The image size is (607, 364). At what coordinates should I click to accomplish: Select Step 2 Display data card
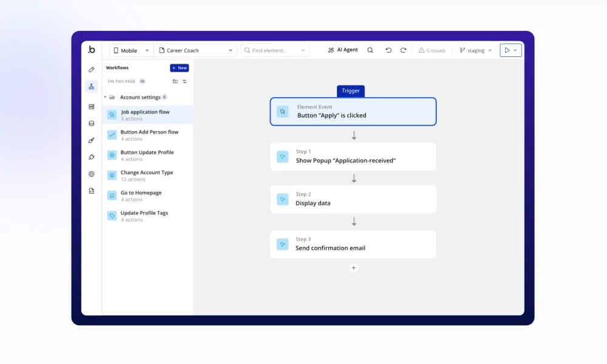(353, 199)
